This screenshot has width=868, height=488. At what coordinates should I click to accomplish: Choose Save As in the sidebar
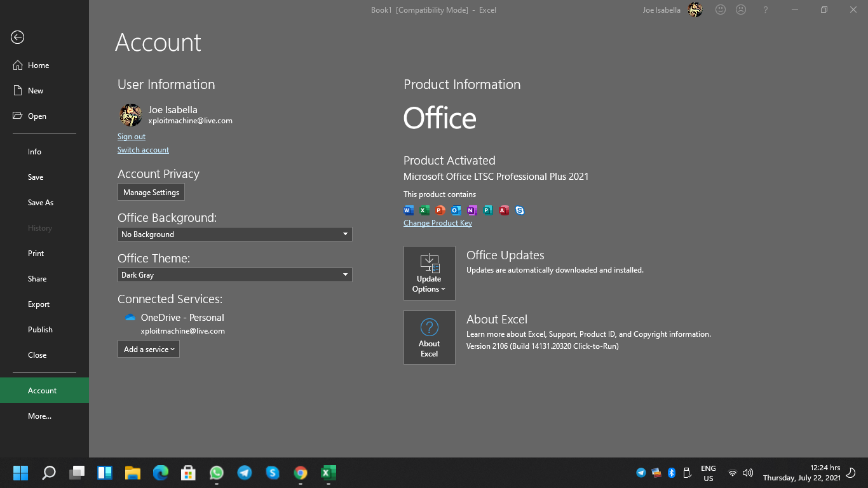point(44,203)
